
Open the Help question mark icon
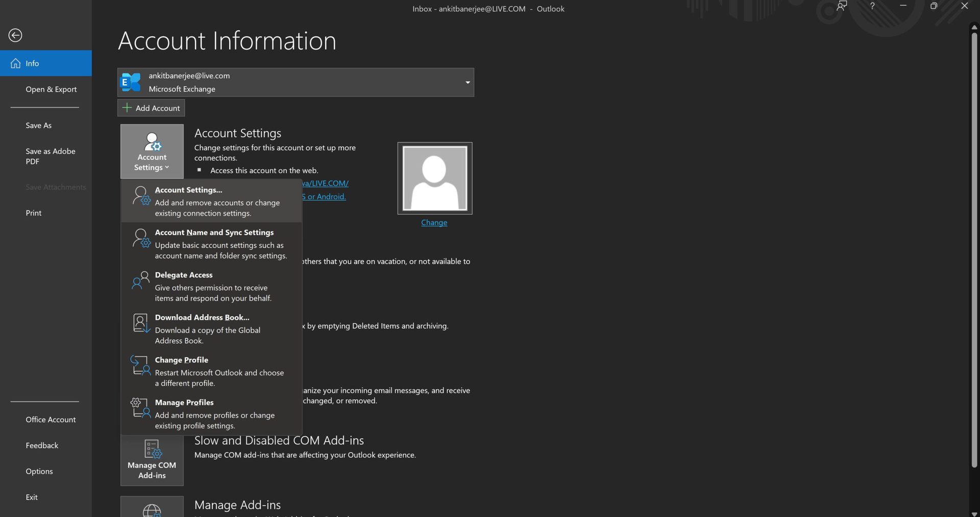tap(872, 6)
